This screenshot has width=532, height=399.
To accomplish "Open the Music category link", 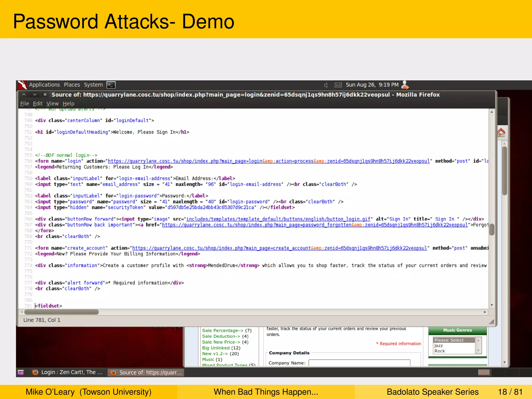I will (208, 360).
